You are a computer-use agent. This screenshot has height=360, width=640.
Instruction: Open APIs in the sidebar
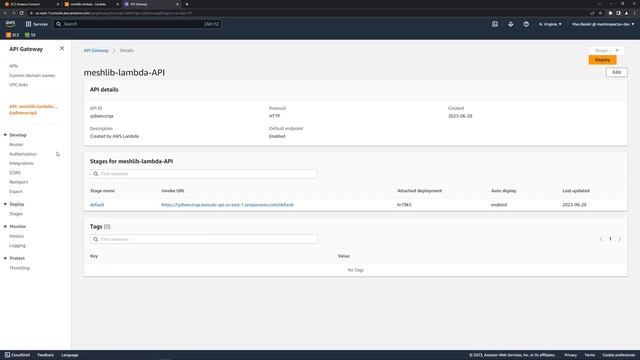[13, 66]
